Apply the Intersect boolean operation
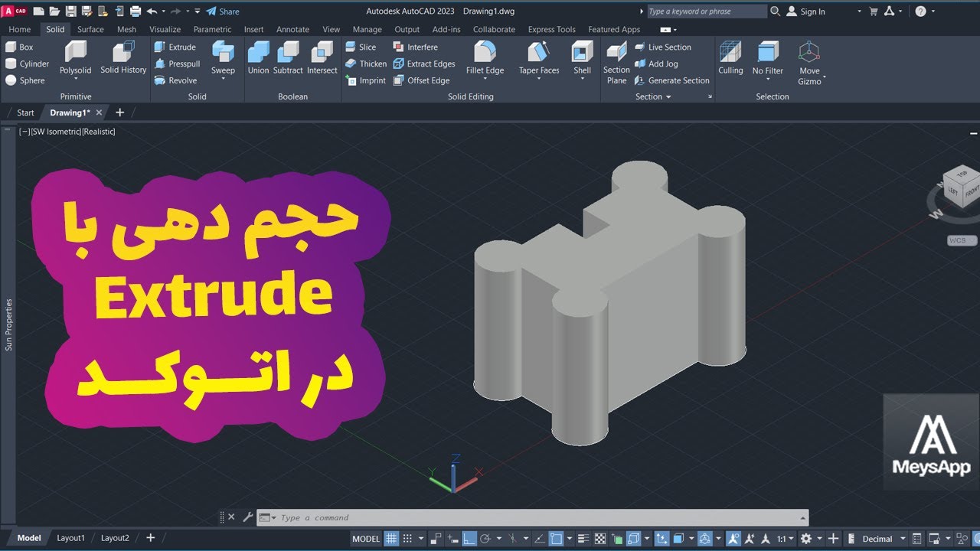The image size is (980, 551). (x=322, y=58)
